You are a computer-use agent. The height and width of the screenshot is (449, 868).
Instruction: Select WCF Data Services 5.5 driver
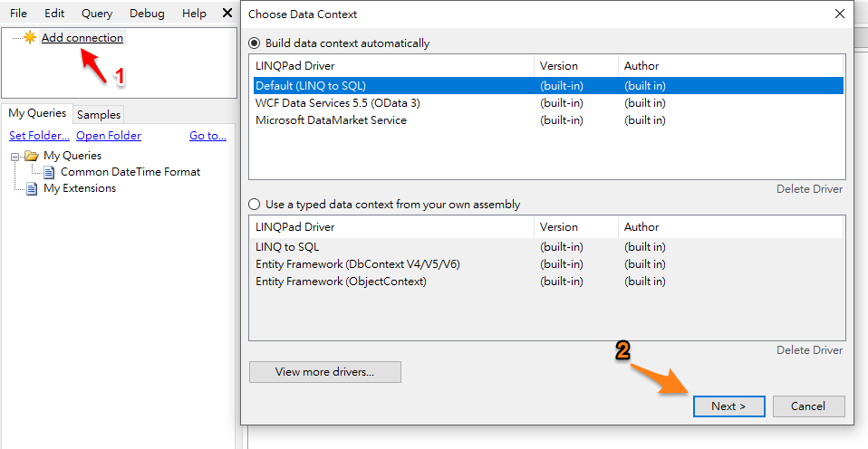[x=338, y=103]
